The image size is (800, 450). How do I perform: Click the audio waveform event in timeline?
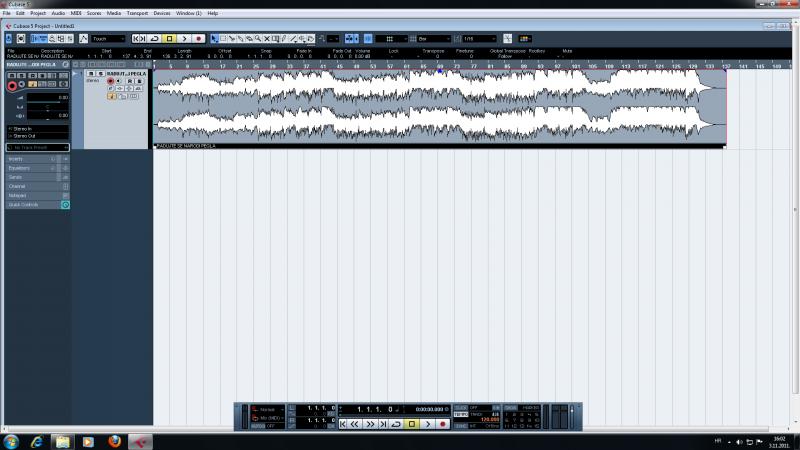point(440,106)
